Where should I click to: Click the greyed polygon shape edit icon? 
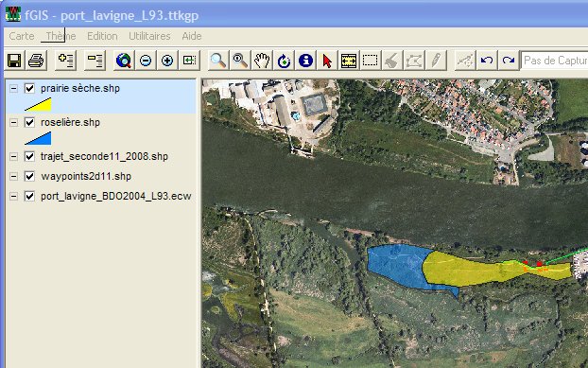coord(414,61)
